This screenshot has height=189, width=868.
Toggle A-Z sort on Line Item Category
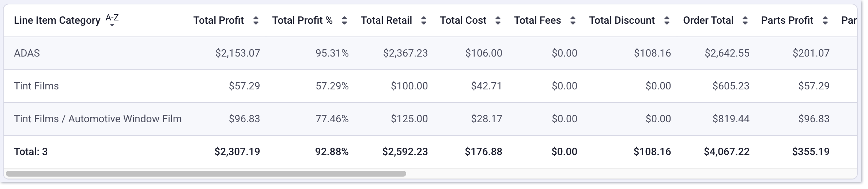[112, 20]
